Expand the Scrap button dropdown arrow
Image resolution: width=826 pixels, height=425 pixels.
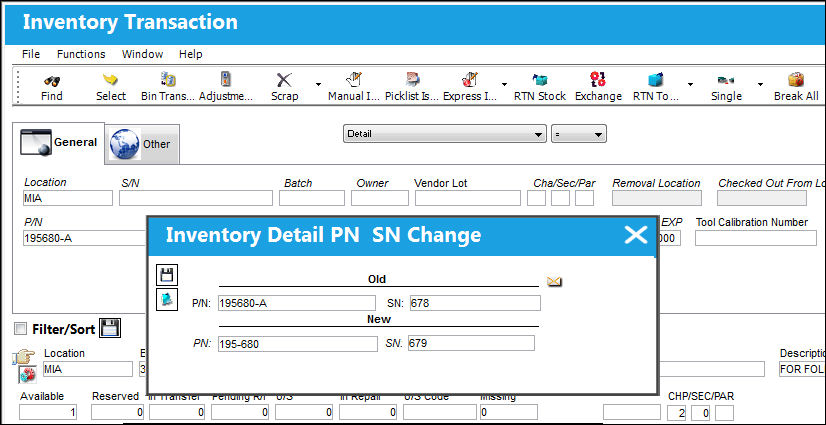(318, 84)
